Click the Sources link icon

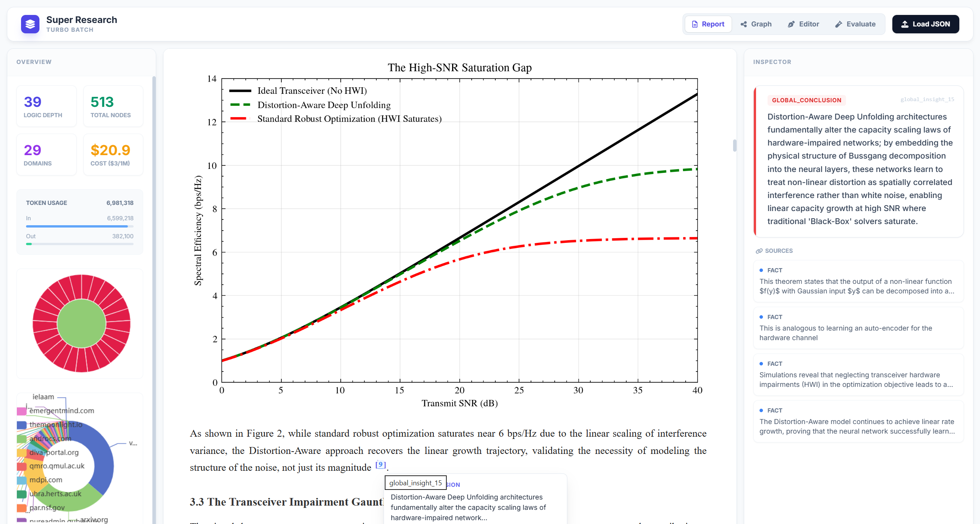point(759,251)
